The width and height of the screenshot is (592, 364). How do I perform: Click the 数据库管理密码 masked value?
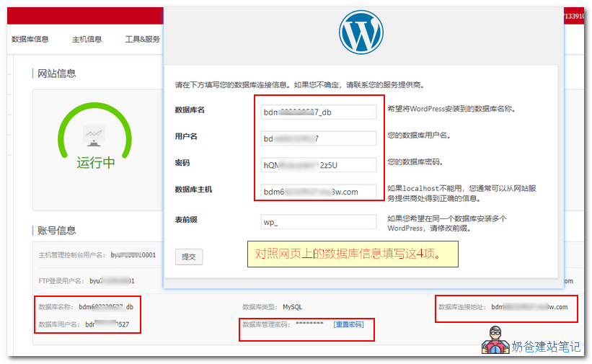click(x=309, y=324)
